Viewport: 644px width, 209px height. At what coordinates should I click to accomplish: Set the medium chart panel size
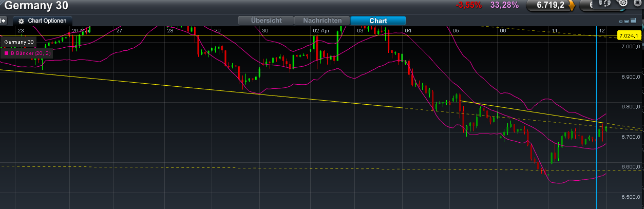pyautogui.click(x=627, y=21)
